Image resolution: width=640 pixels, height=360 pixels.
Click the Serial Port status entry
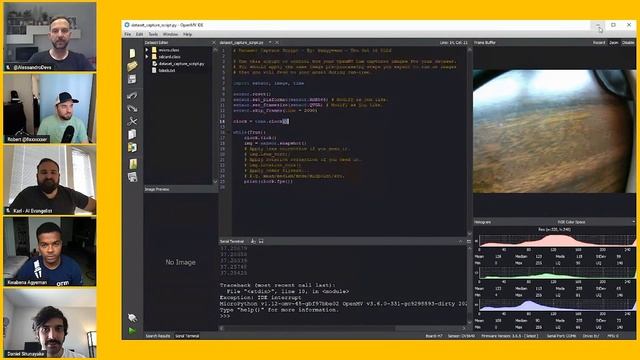tap(561, 336)
